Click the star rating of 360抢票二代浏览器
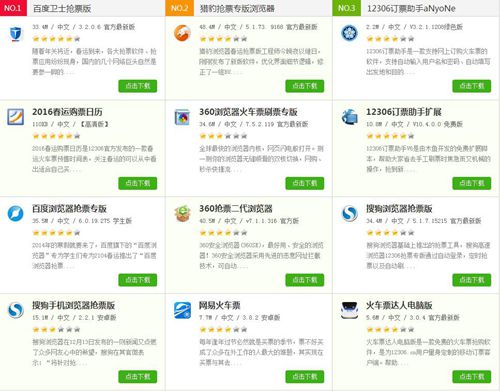Screen dimensions: 500x391 (x=223, y=233)
